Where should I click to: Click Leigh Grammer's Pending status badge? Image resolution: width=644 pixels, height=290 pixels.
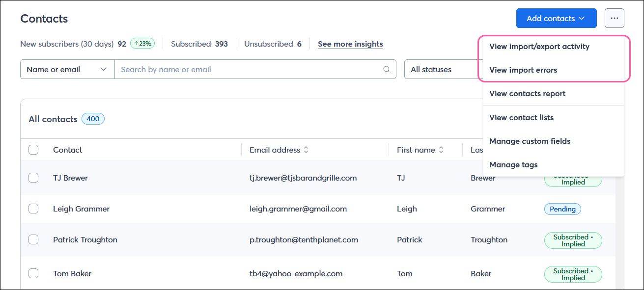tap(562, 209)
